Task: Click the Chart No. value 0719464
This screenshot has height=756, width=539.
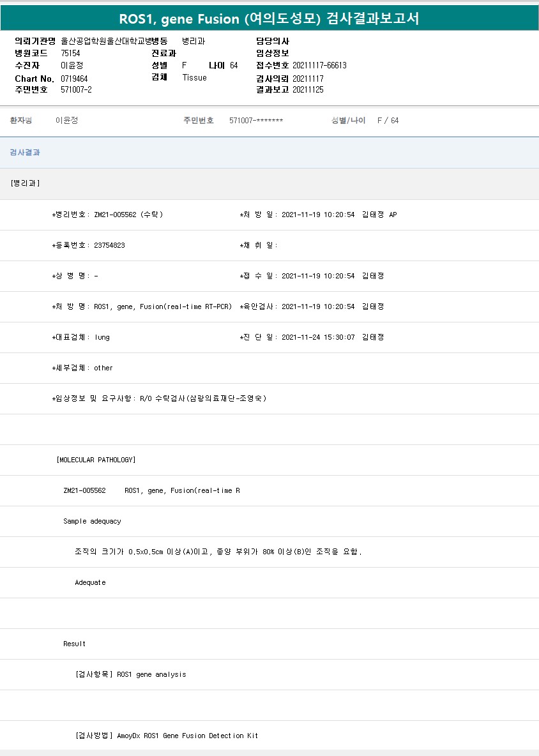Action: pyautogui.click(x=74, y=79)
